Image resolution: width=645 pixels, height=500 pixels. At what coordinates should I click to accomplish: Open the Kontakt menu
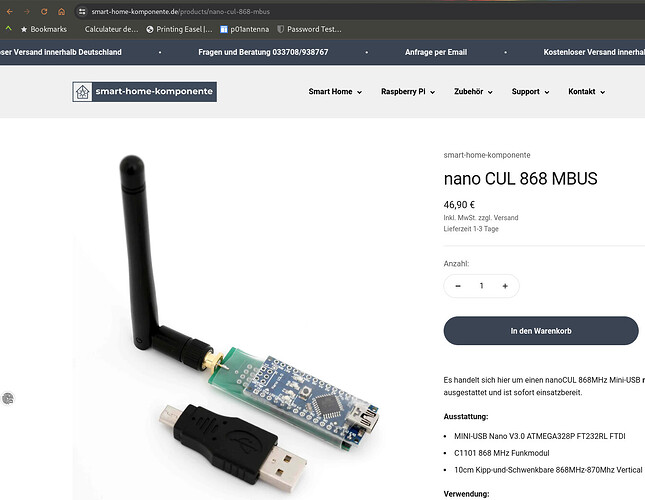586,92
